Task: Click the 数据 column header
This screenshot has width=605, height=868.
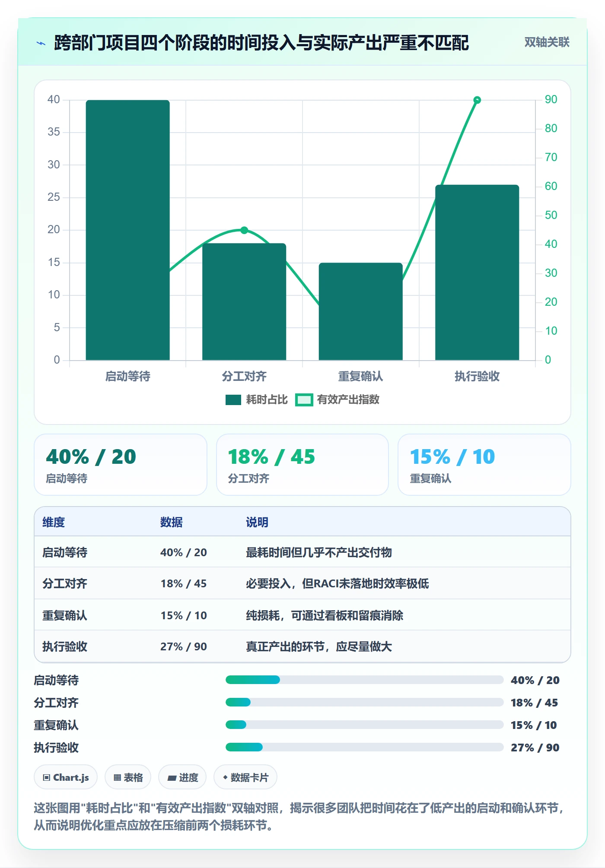Action: click(x=172, y=522)
